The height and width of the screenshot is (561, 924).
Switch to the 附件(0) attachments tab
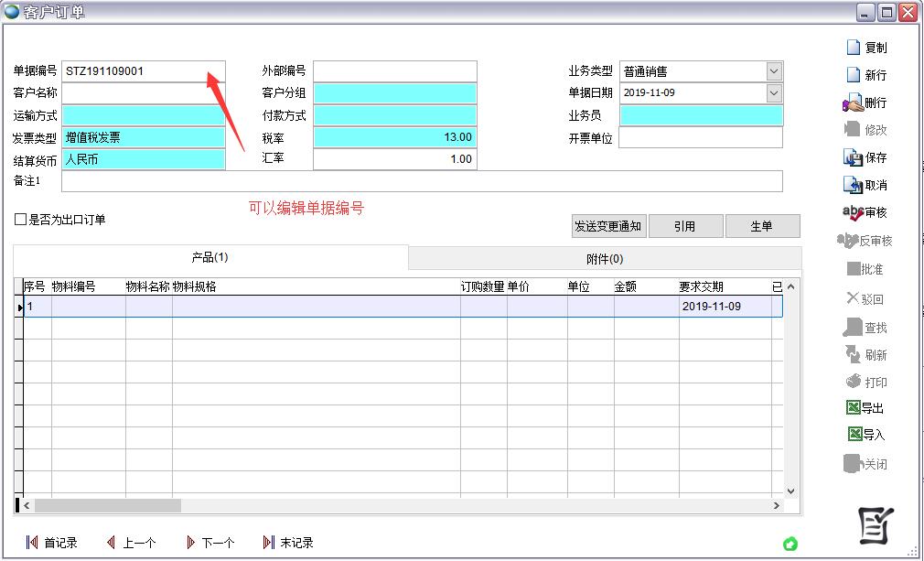click(604, 258)
